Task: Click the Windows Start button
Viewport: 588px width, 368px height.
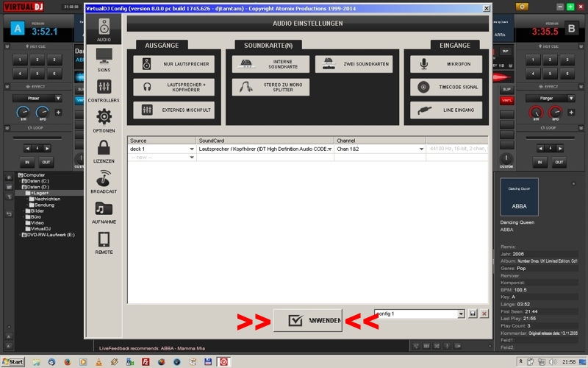Action: 13,362
